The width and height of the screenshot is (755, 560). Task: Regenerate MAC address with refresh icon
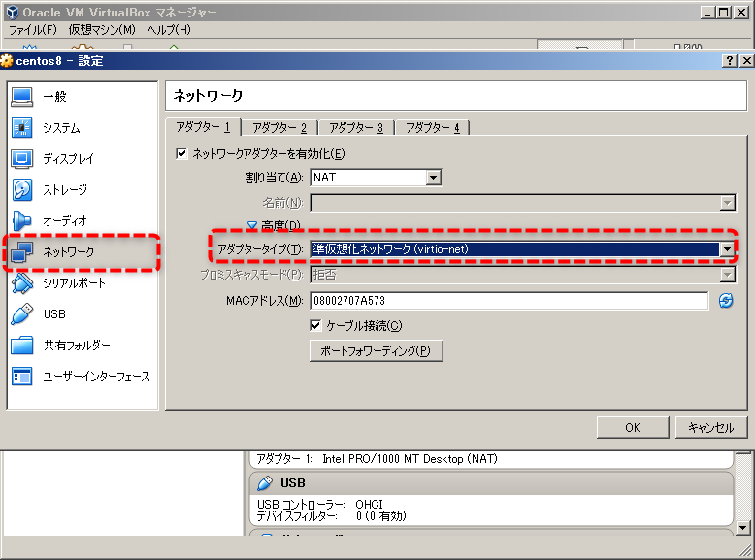click(726, 301)
